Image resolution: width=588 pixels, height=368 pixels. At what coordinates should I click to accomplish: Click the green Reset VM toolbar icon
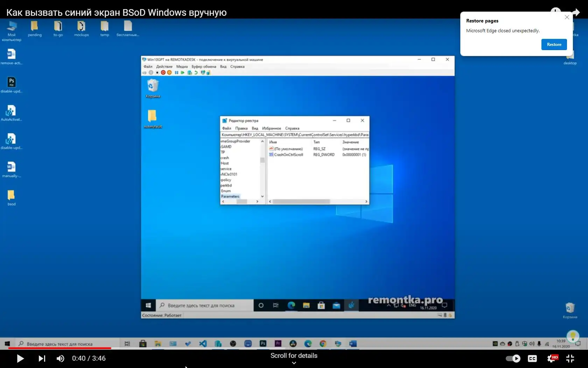(x=182, y=73)
